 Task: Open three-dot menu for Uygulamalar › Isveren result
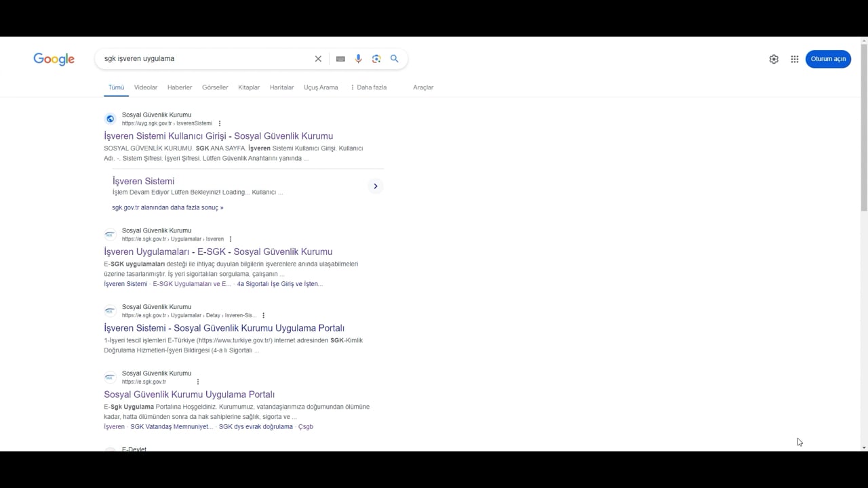231,239
